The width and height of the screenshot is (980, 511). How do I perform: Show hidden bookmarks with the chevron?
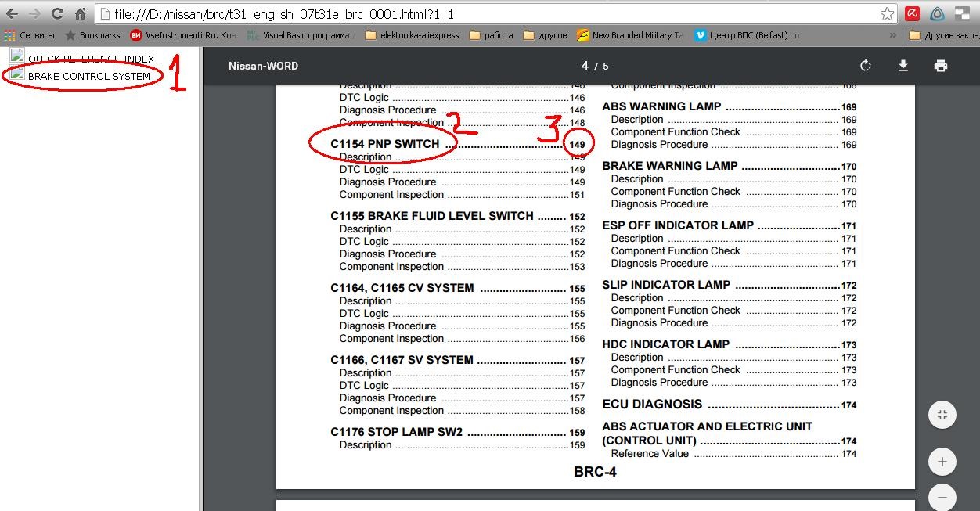tap(893, 35)
